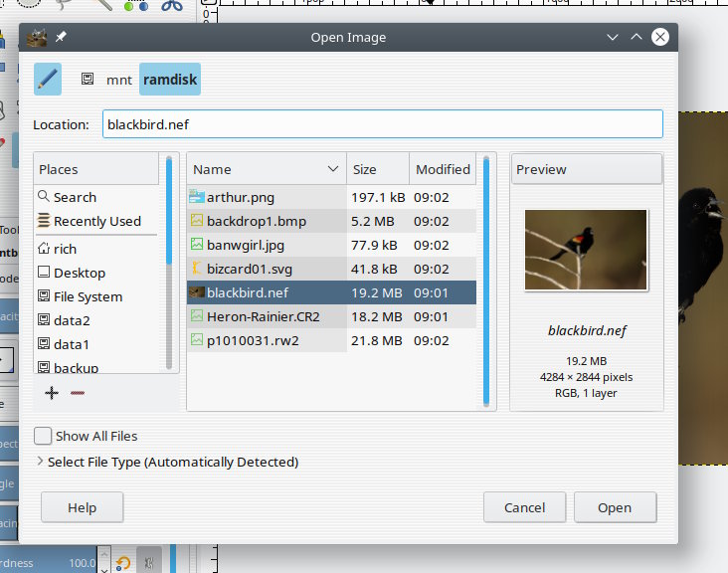Image resolution: width=728 pixels, height=573 pixels.
Task: Sort files by the Modified column
Action: [443, 169]
